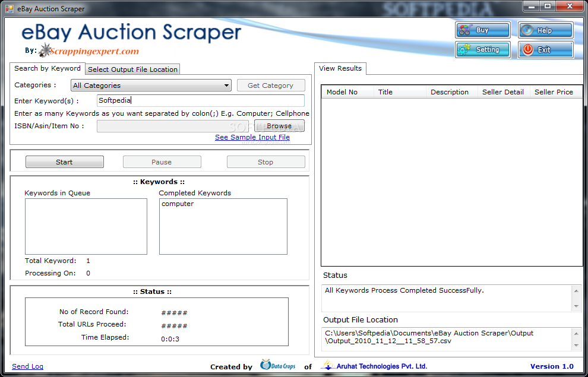Click Output File Location scroll down arrow
This screenshot has width=588, height=377.
pyautogui.click(x=576, y=346)
